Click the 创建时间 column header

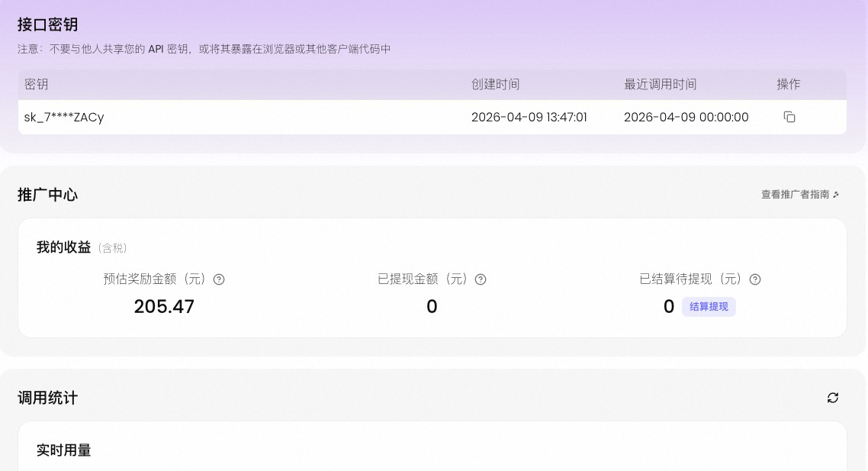(x=495, y=85)
